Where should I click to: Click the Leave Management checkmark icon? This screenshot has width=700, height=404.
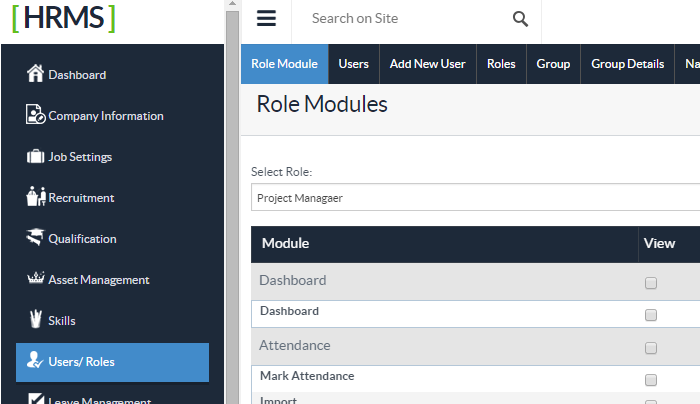point(35,399)
